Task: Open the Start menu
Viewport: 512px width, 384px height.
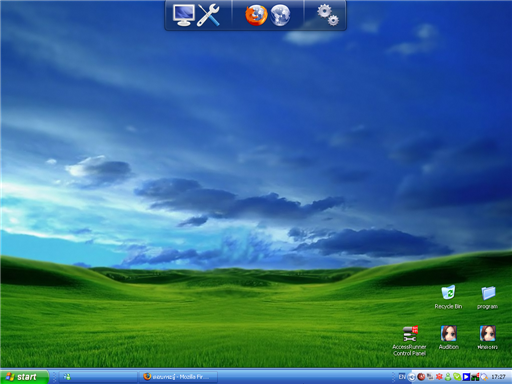Action: [24, 377]
